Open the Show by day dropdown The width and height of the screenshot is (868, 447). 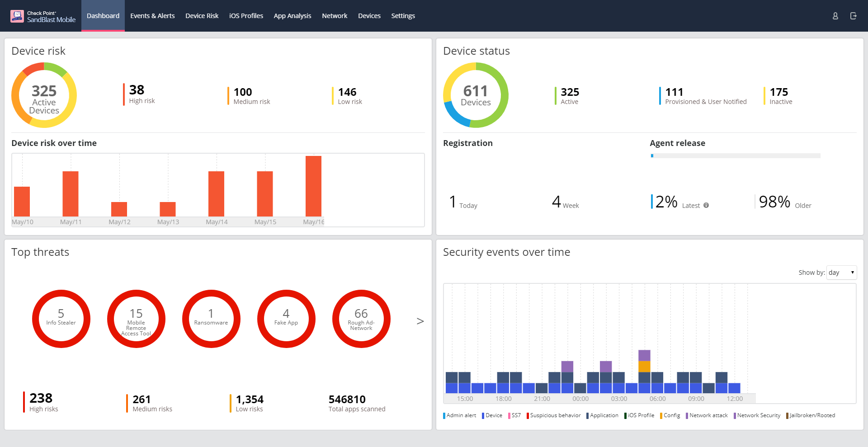tap(841, 273)
